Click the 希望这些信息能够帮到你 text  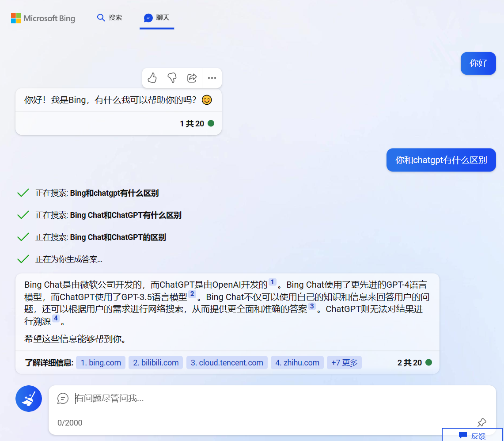(x=75, y=339)
